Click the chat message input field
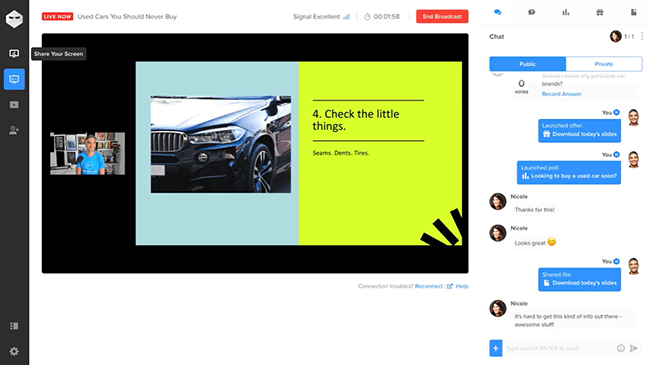 560,348
